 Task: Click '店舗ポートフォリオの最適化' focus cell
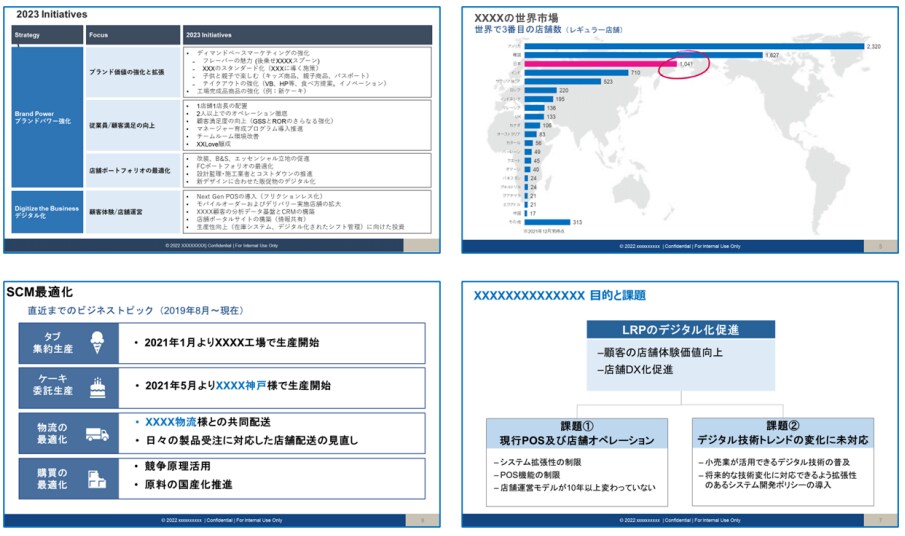click(x=133, y=170)
